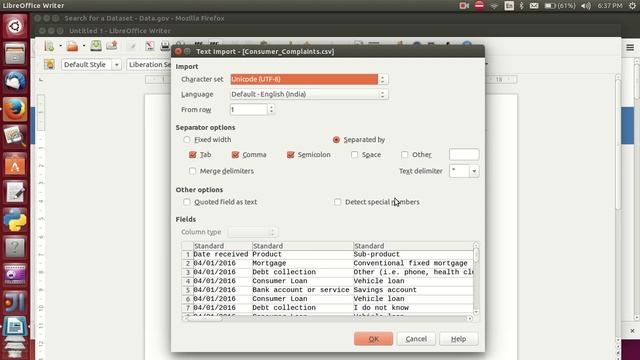The image size is (640, 360).
Task: Click the export/email document toolbar icon
Action: (112, 46)
